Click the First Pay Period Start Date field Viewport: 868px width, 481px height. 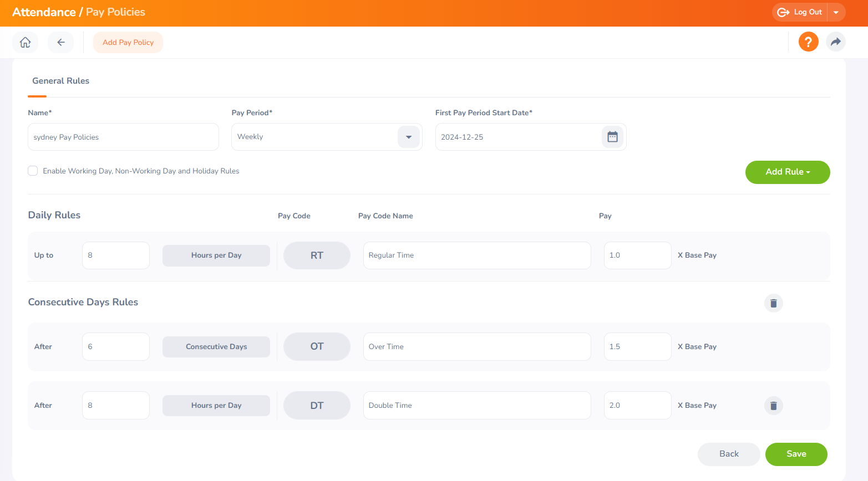tap(531, 137)
